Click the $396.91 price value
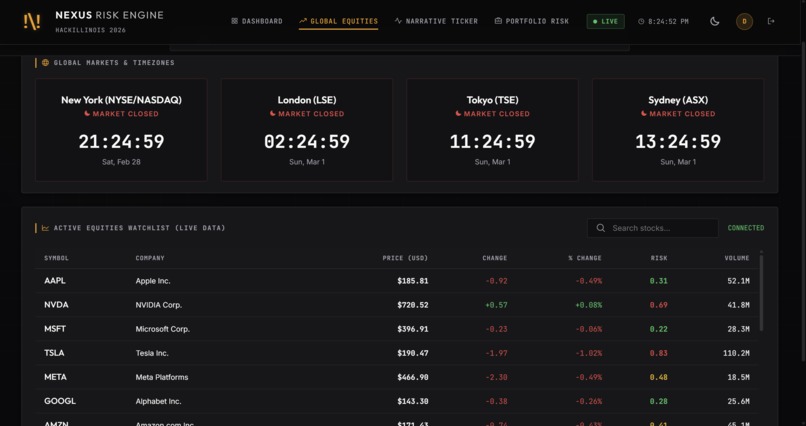806x426 pixels. point(413,329)
